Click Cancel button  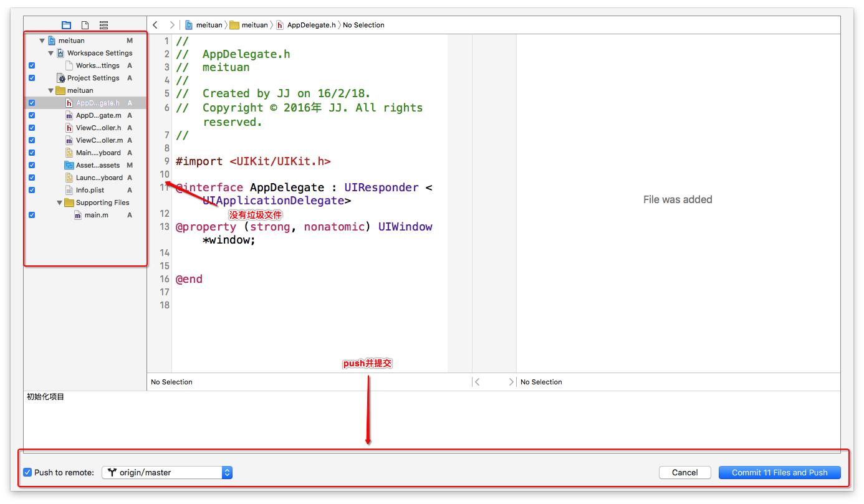click(x=685, y=472)
